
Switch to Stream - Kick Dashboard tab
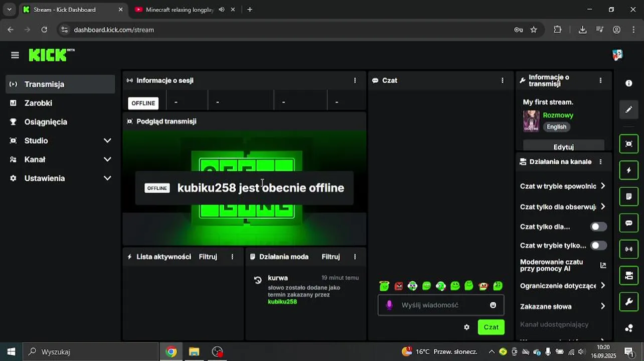(x=73, y=10)
